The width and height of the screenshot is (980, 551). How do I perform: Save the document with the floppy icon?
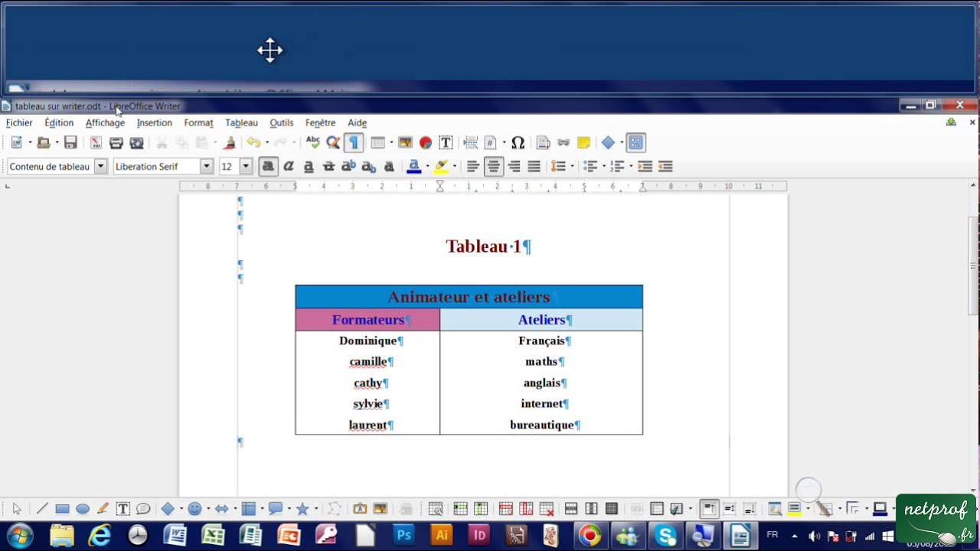coord(70,142)
